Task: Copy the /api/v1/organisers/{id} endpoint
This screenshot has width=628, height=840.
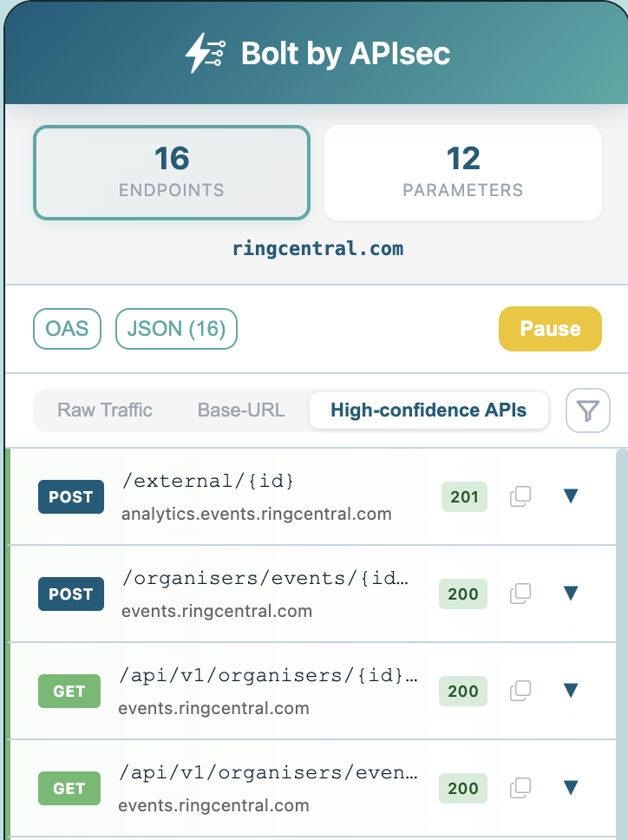Action: pyautogui.click(x=520, y=691)
